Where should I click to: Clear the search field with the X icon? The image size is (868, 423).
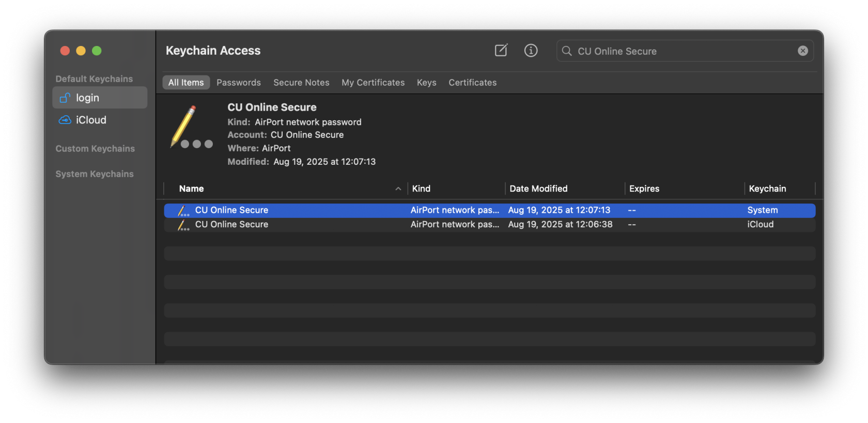point(802,51)
